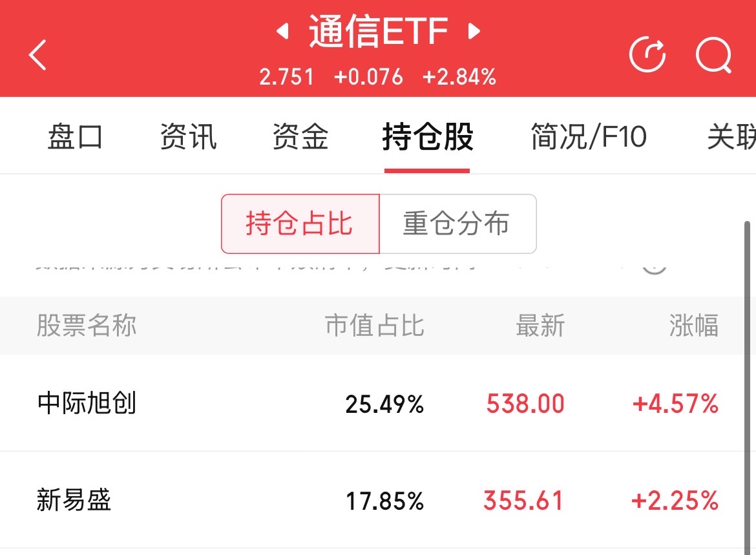Open the 简况/F10 tab

pos(588,138)
